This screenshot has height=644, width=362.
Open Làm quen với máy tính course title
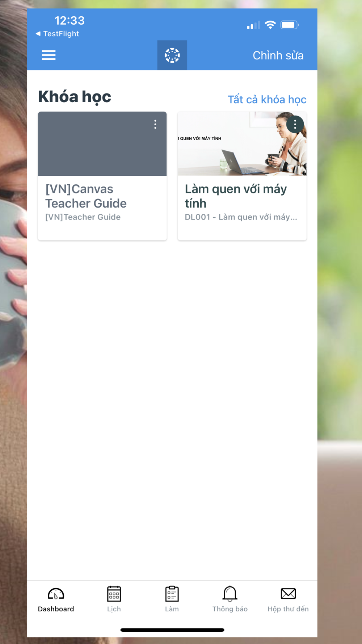tap(236, 196)
